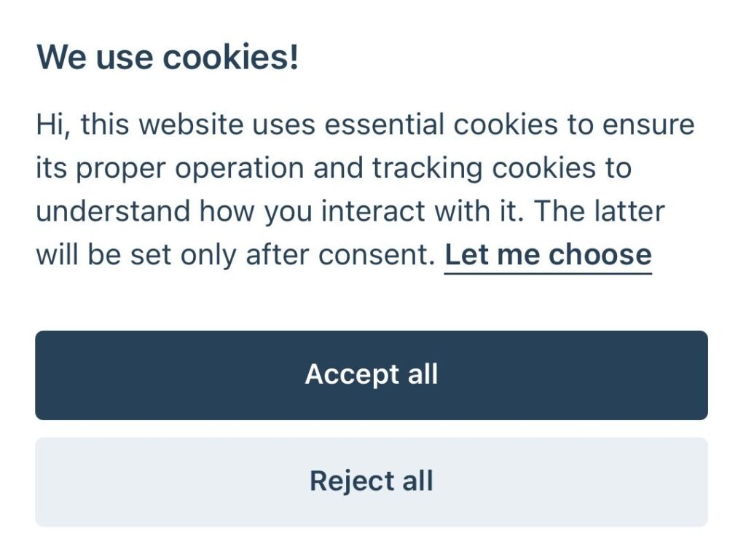This screenshot has height=560, width=746.
Task: Select the underlined Let me choose text
Action: coord(548,255)
